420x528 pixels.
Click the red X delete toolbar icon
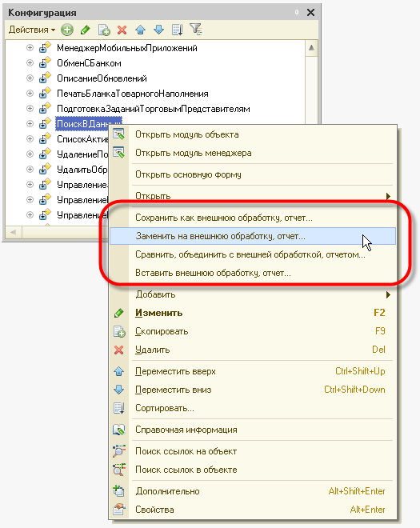tap(122, 30)
